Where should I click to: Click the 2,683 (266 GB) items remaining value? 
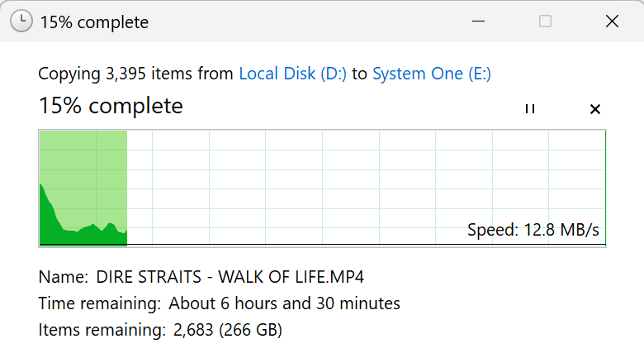point(226,331)
